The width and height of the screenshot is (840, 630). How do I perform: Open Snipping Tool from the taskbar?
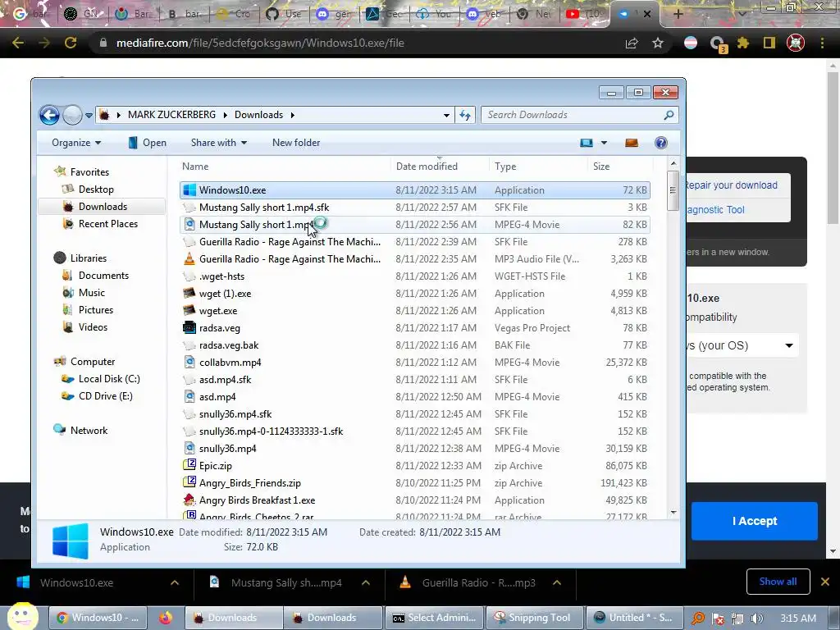click(x=535, y=618)
